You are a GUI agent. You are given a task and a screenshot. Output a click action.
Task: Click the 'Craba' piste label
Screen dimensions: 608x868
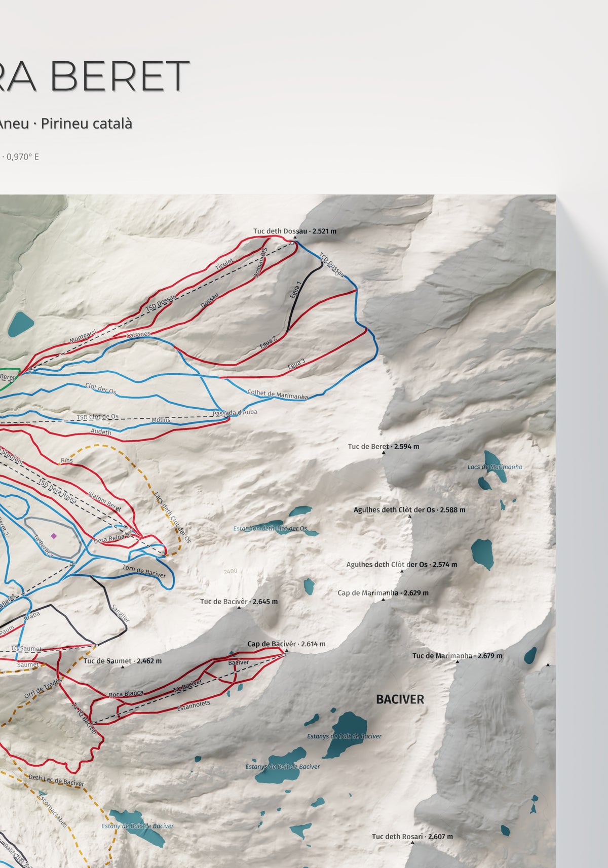click(x=32, y=617)
